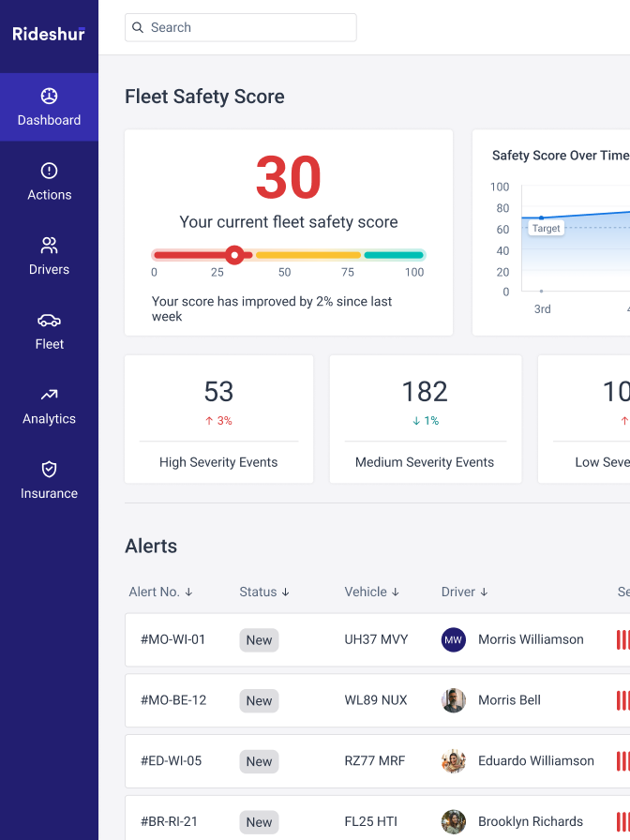Click Morris Bell's avatar photo
Viewport: 630px width, 840px height.
(453, 700)
